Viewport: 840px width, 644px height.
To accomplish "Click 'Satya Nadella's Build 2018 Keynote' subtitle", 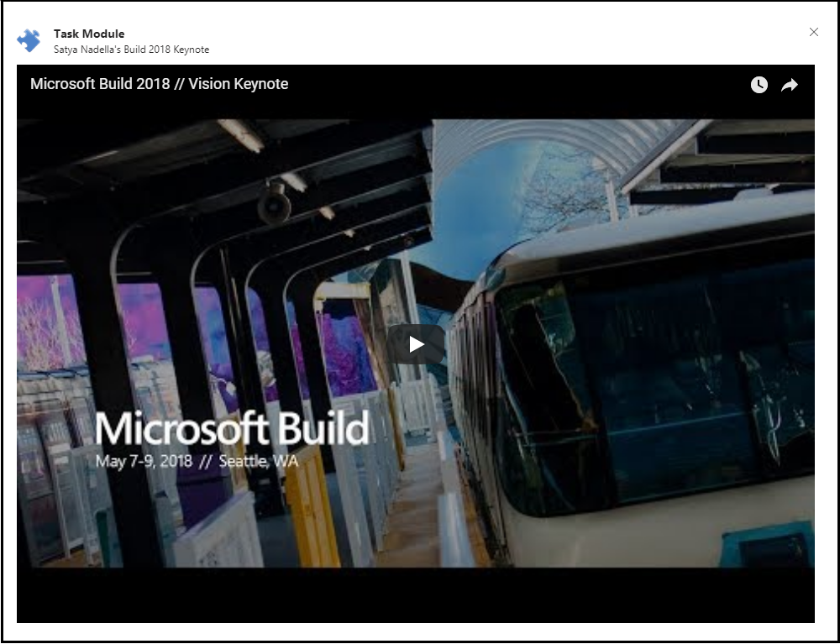I will coord(131,50).
